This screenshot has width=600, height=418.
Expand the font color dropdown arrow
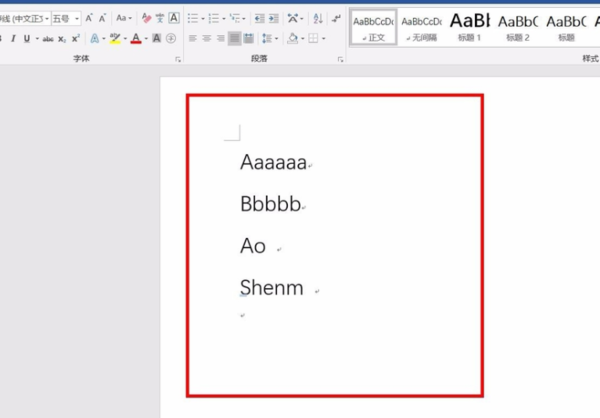[x=146, y=39]
